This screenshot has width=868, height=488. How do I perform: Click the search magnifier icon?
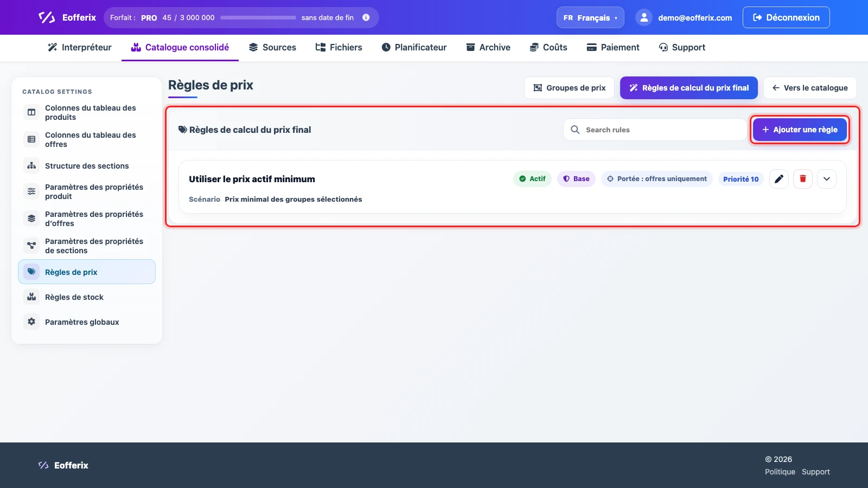point(575,130)
